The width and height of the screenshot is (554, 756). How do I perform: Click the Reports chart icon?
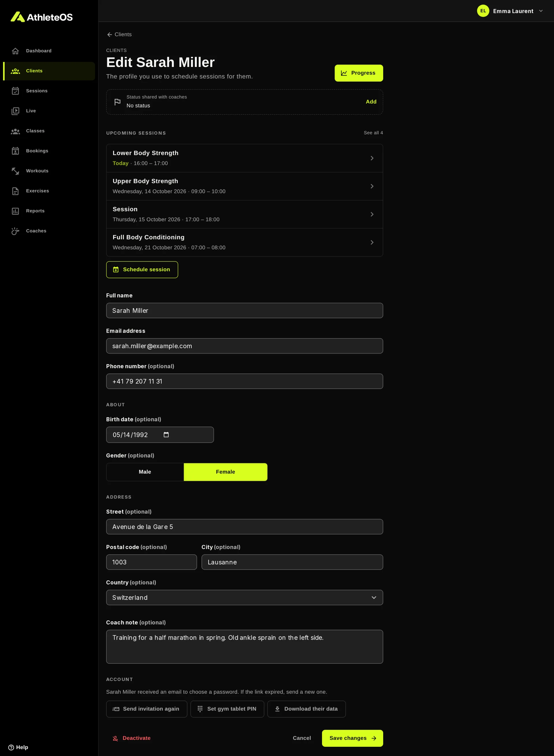coord(15,211)
